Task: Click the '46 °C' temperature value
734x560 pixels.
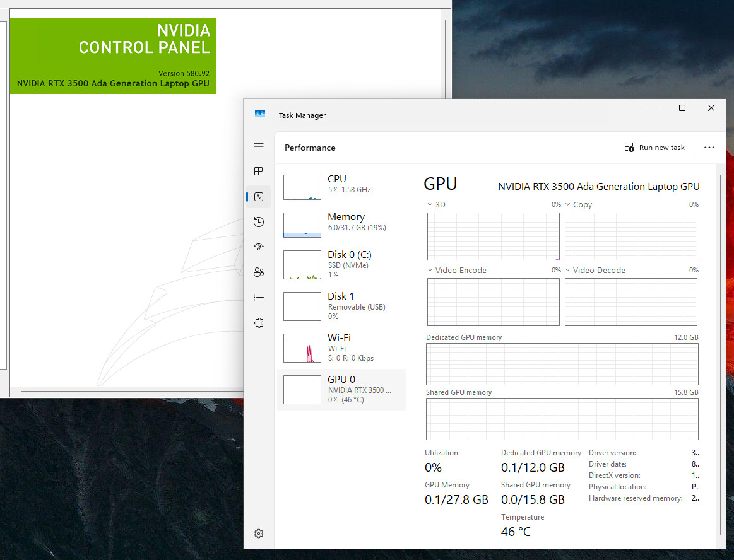Action: (x=516, y=532)
